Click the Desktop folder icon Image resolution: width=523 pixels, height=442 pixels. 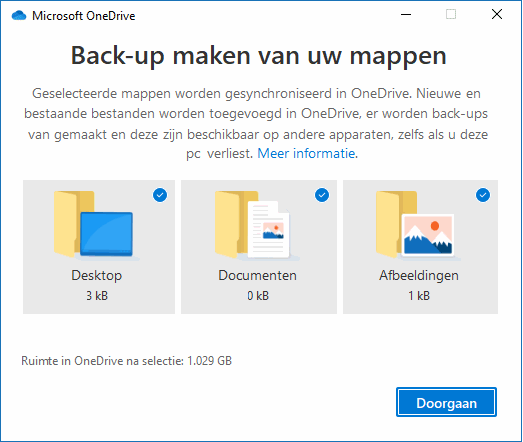96,225
